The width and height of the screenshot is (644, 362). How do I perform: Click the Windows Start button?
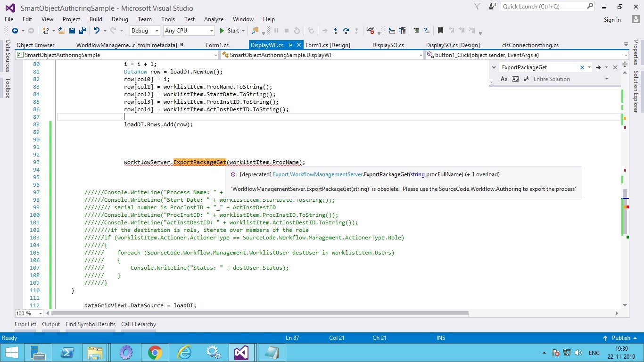point(11,353)
